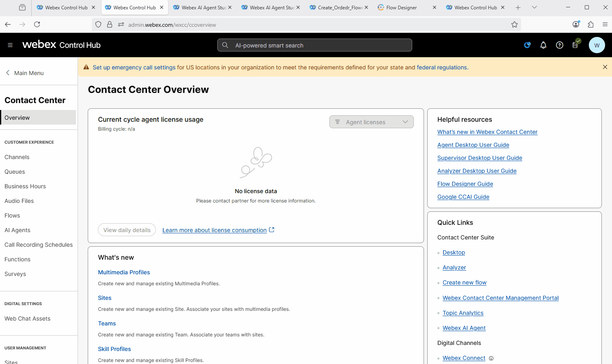Open the list all tabs chevron
Screen dimensions: 612x364
click(534, 7)
